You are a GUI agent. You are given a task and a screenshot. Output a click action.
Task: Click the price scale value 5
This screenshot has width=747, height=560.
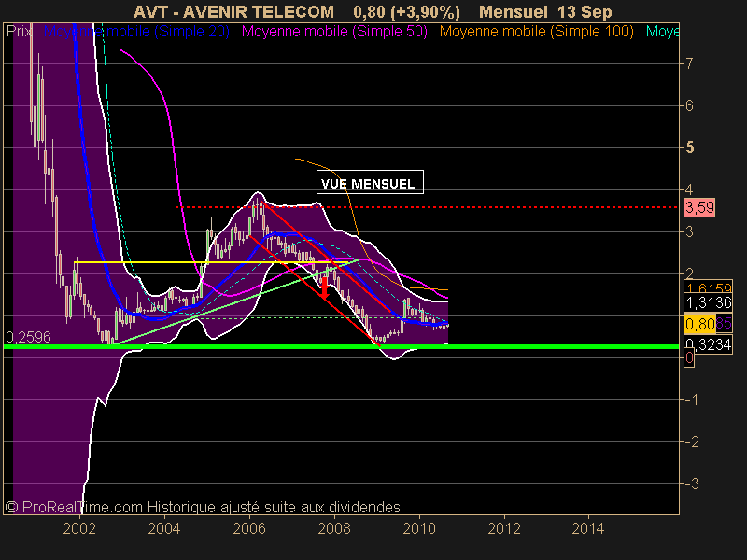pyautogui.click(x=689, y=147)
